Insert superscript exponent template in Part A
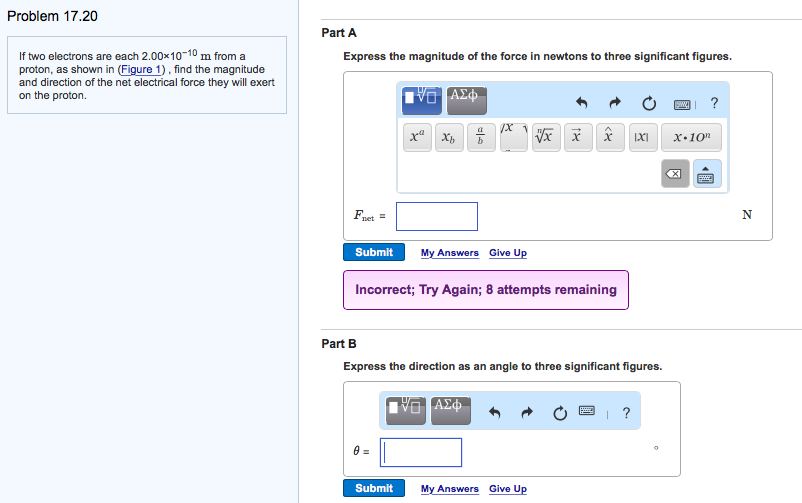The width and height of the screenshot is (802, 503). pyautogui.click(x=414, y=139)
